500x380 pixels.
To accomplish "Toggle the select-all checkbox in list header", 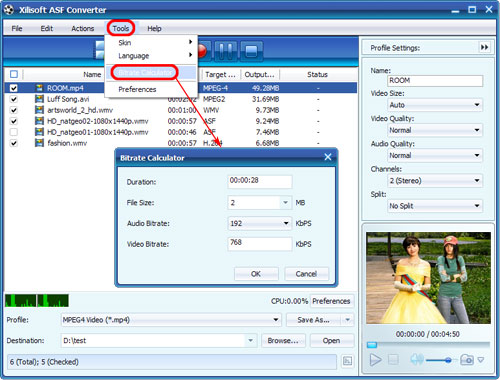I will click(x=14, y=74).
